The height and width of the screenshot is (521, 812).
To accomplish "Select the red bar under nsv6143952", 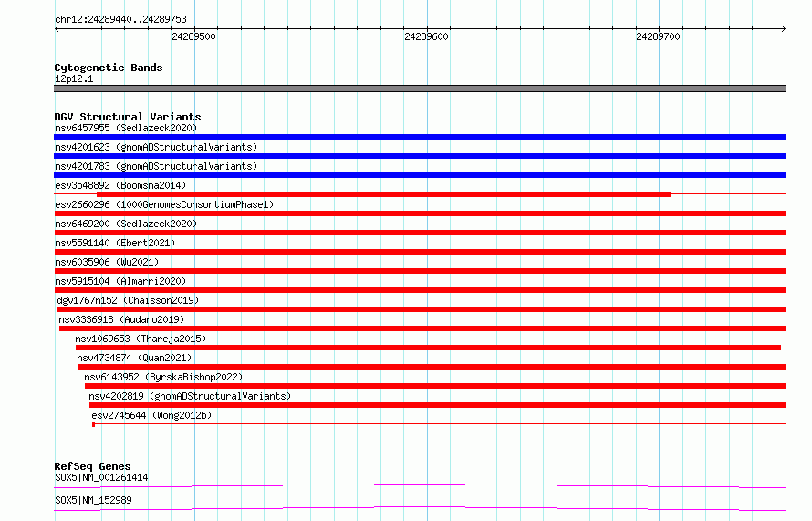I will [x=435, y=386].
